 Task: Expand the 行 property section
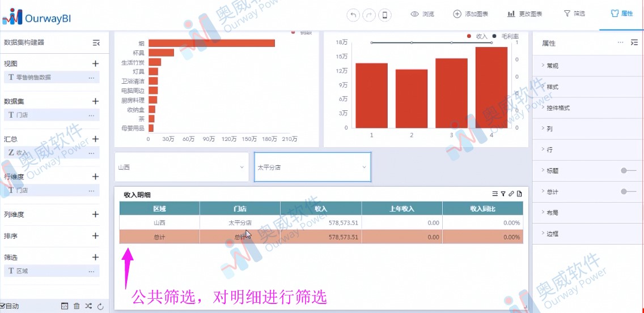(588, 150)
